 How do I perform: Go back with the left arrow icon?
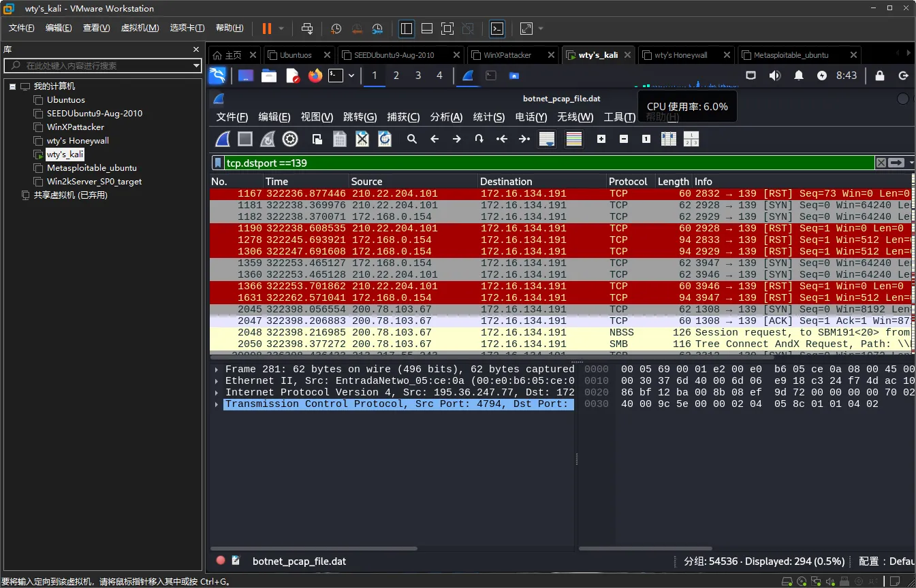pos(435,139)
